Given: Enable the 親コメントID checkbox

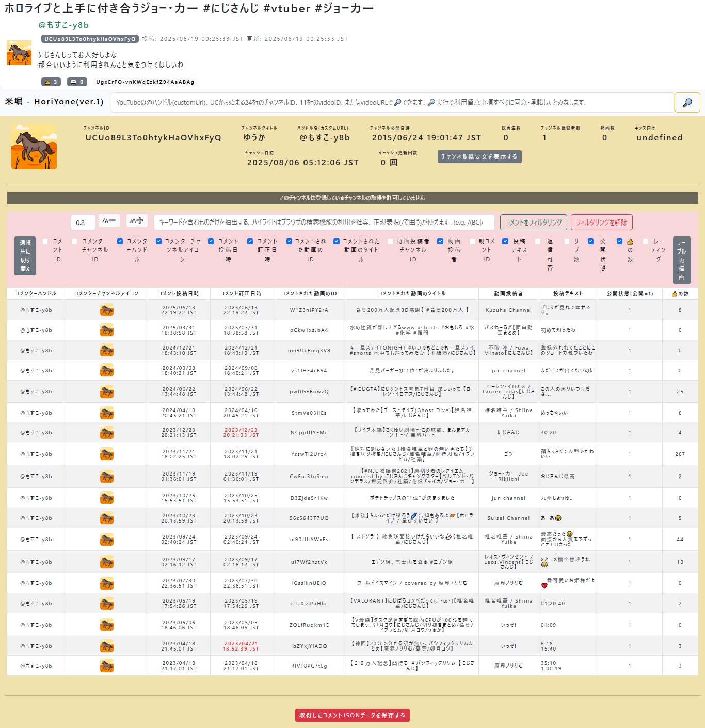Looking at the screenshot, I should click(x=472, y=241).
